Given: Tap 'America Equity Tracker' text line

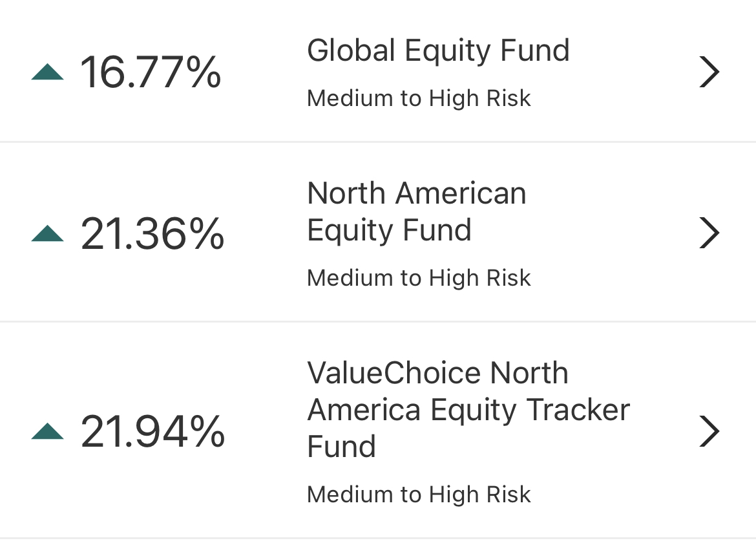Looking at the screenshot, I should 468,410.
